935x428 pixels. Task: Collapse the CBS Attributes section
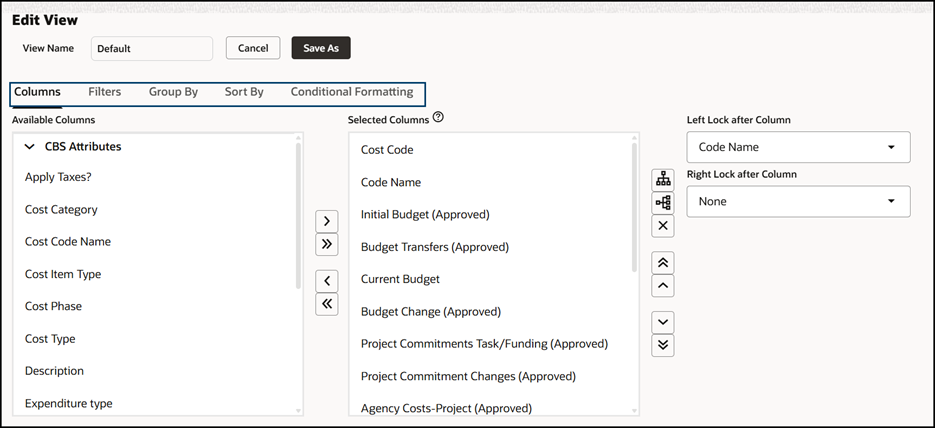click(x=29, y=147)
